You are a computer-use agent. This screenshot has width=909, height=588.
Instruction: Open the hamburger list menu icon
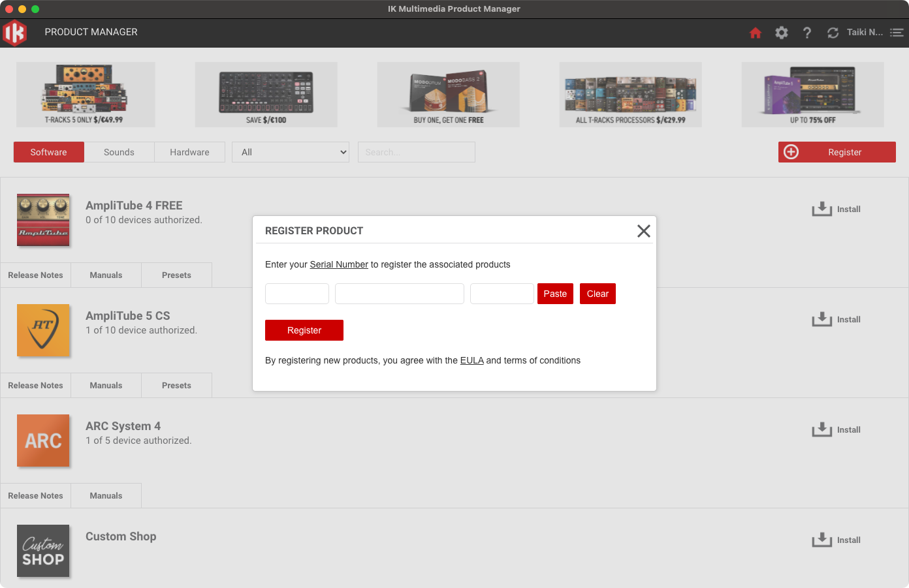(897, 33)
